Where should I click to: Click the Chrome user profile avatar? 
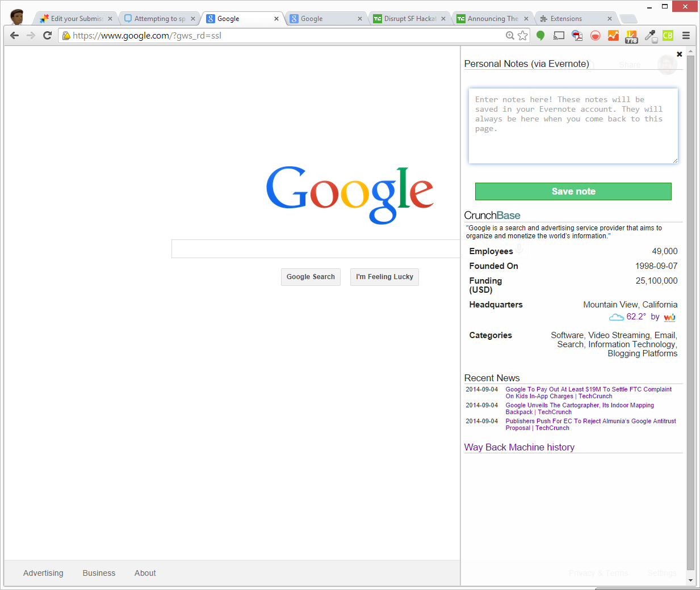pyautogui.click(x=17, y=17)
